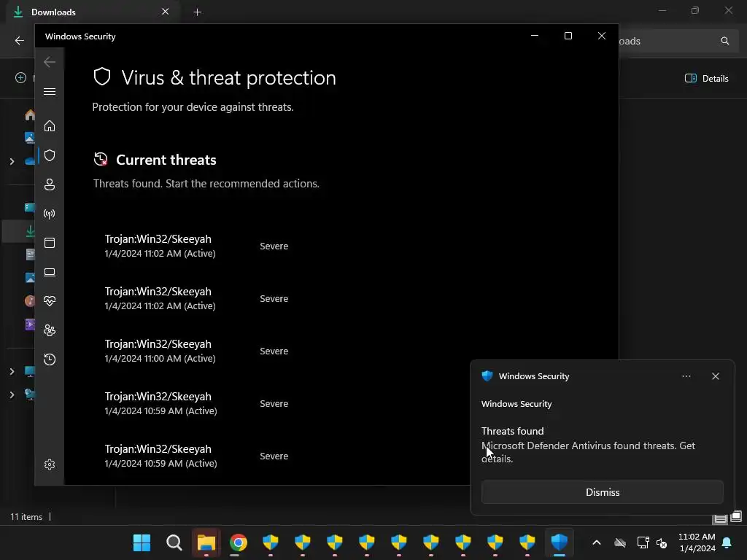This screenshot has height=560, width=747.
Task: Add a new File Explorer tab
Action: point(197,12)
